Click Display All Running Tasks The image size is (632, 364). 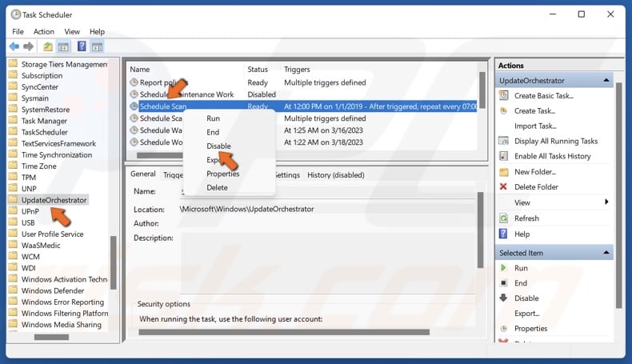[556, 141]
